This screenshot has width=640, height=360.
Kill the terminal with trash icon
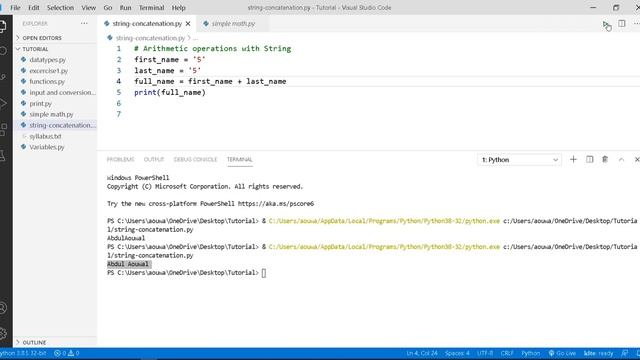click(605, 160)
